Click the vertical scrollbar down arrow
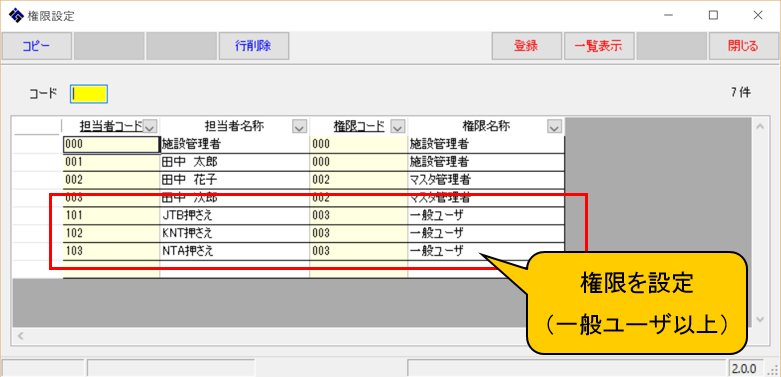Image resolution: width=781 pixels, height=377 pixels. [760, 319]
